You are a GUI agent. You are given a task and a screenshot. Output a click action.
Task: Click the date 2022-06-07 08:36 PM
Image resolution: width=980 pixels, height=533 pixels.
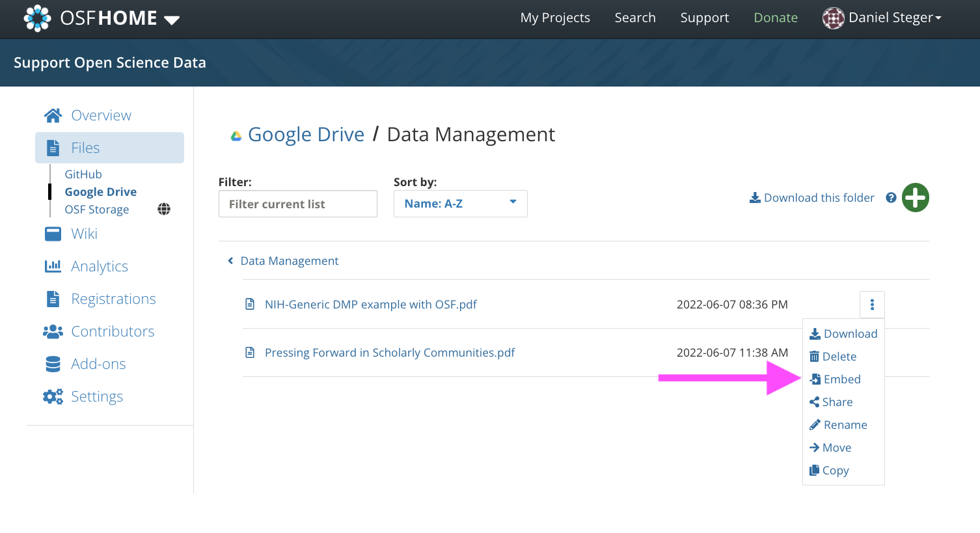[x=732, y=304]
